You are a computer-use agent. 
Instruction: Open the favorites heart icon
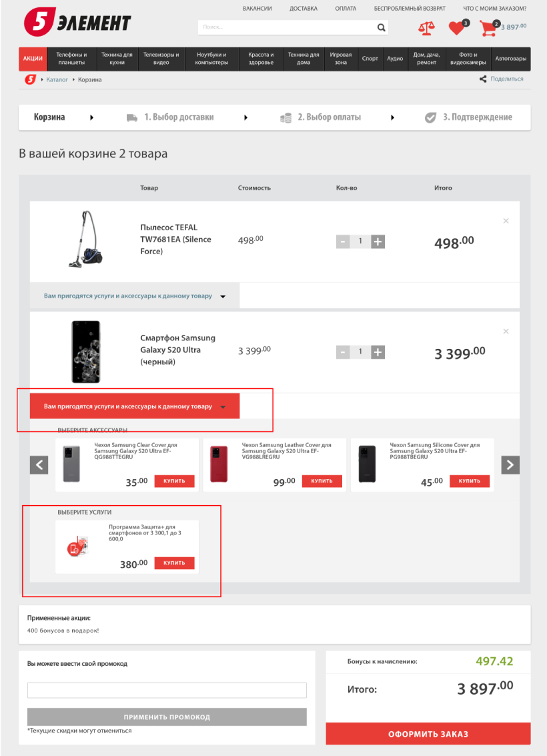(x=456, y=28)
